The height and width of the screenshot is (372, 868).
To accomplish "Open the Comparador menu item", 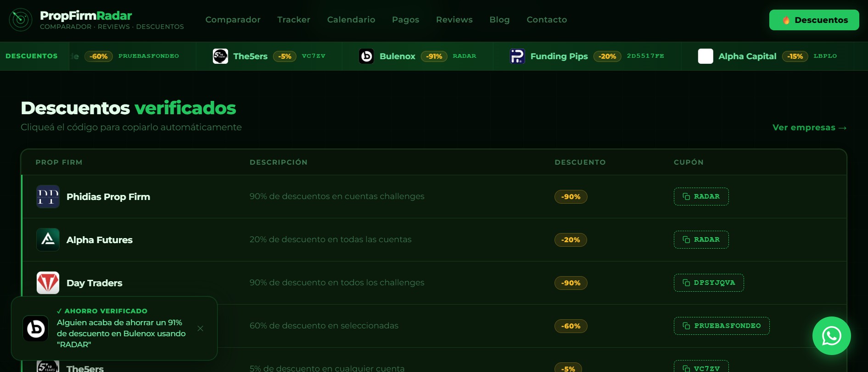I will [x=233, y=20].
